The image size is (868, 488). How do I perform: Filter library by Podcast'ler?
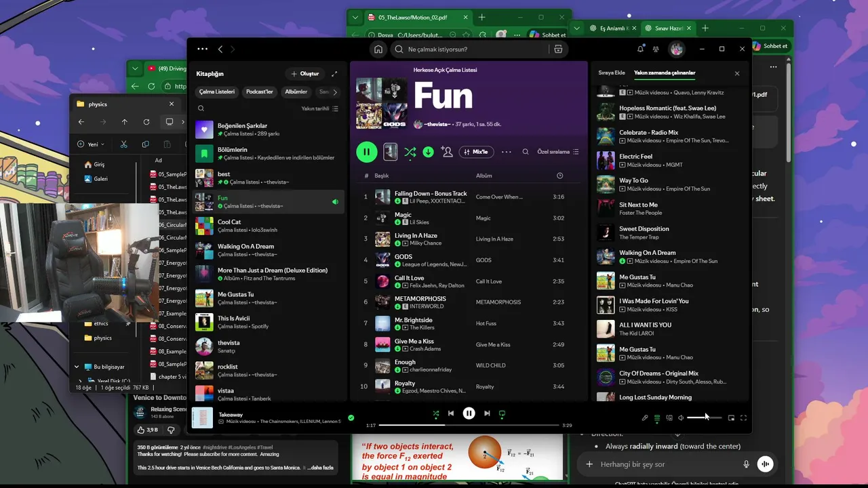(260, 91)
